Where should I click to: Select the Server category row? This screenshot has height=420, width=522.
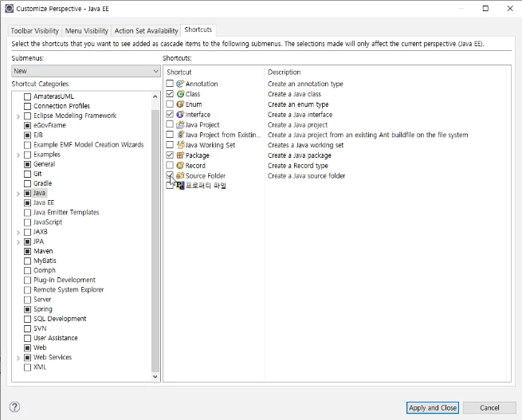(x=42, y=300)
